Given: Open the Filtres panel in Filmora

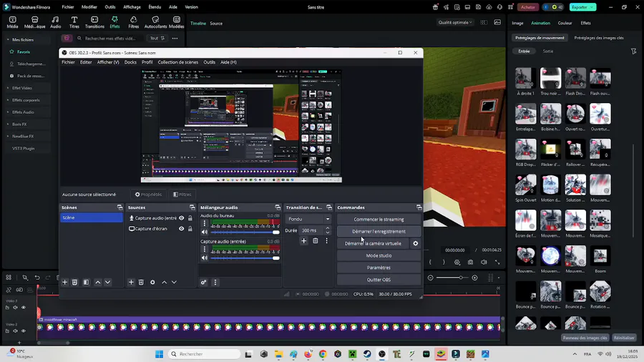Looking at the screenshot, I should point(134,22).
